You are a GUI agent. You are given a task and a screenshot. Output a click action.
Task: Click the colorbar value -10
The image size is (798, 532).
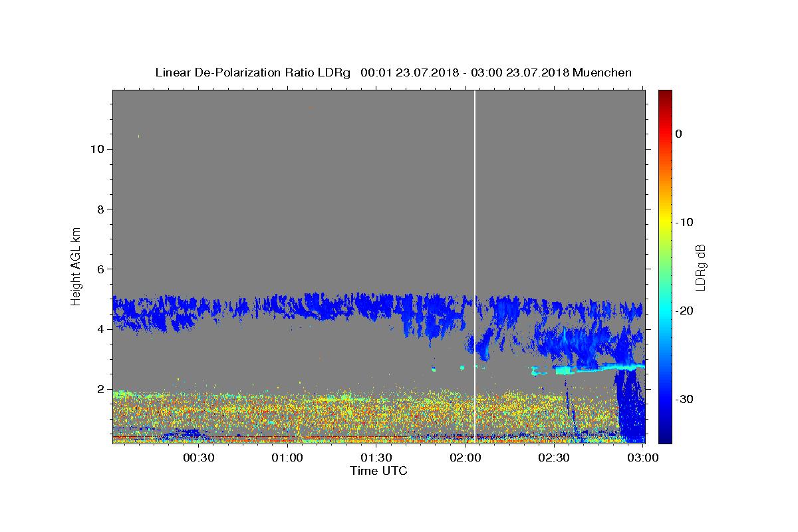point(685,222)
